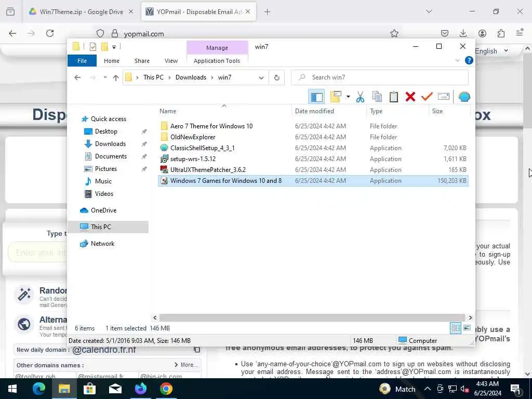The image size is (532, 399).
Task: Click the folder options toolbar icon
Action: point(336,97)
